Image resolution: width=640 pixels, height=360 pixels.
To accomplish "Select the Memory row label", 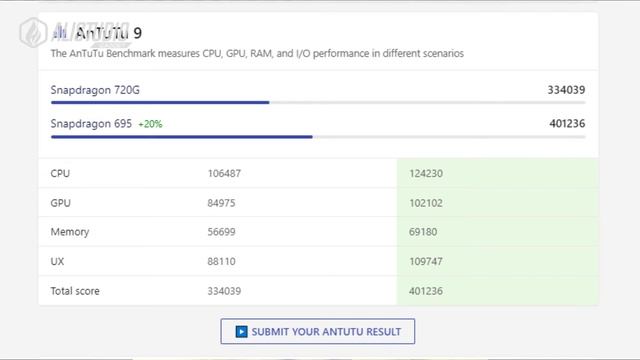I will click(x=70, y=232).
